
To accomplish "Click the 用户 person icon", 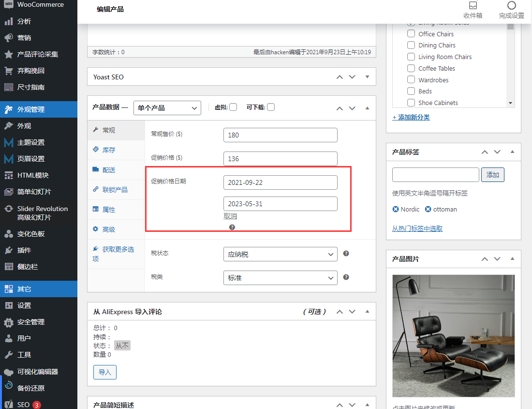I will (x=9, y=338).
